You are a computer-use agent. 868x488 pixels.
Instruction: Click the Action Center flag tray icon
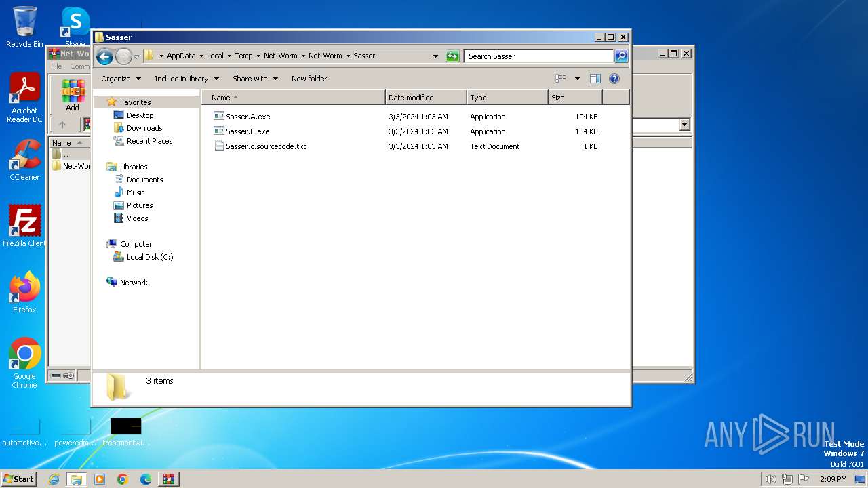(804, 479)
